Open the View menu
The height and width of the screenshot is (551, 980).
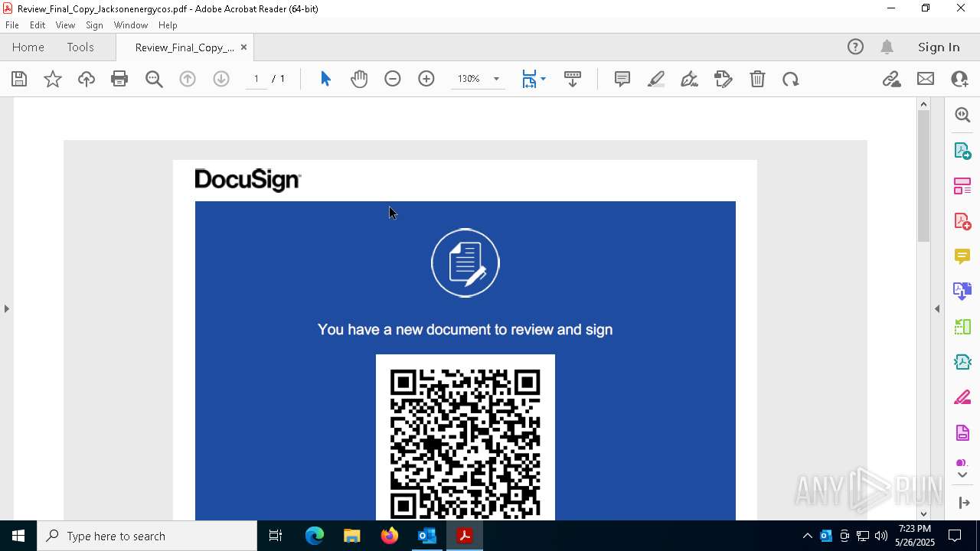point(65,25)
